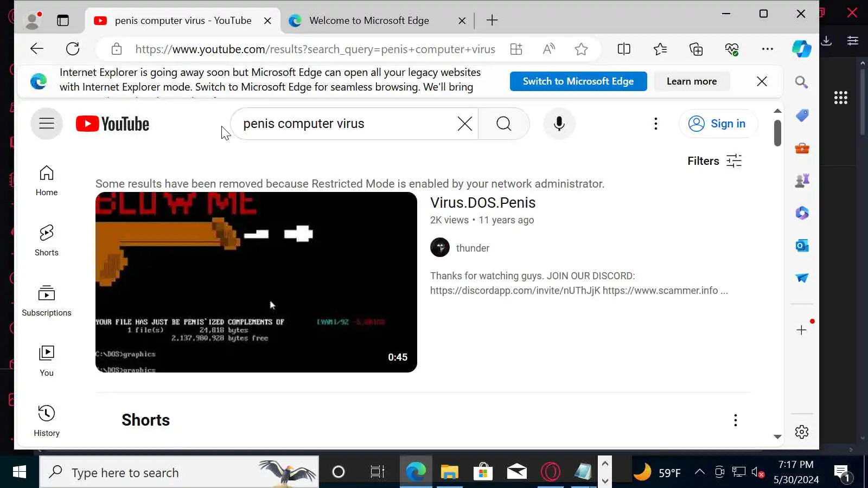Go to YouTube Home in sidebar
868x488 pixels.
[x=47, y=181]
